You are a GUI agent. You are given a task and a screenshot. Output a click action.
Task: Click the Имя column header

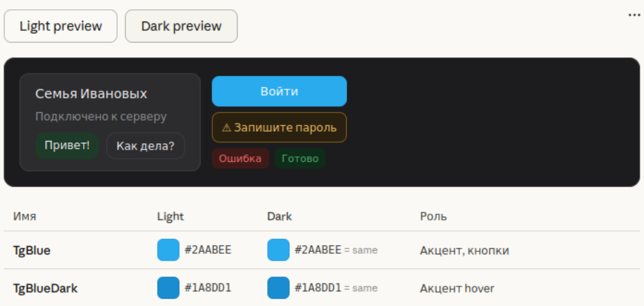point(25,217)
